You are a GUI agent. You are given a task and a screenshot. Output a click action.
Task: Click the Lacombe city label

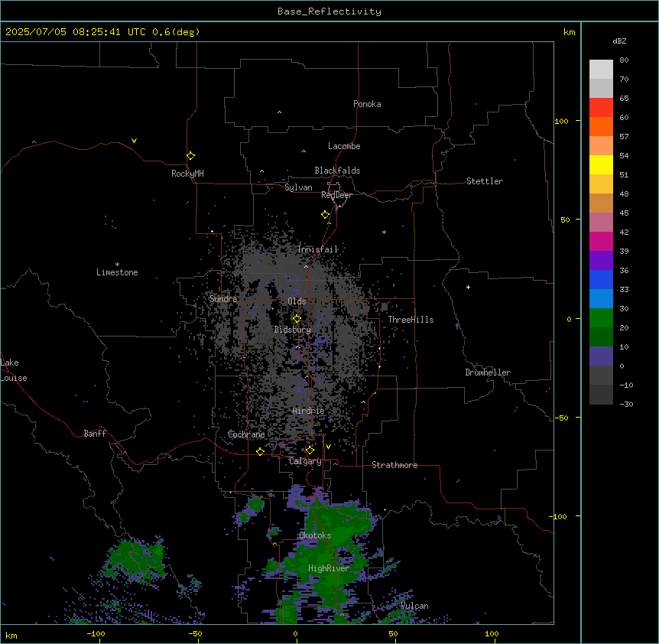344,146
